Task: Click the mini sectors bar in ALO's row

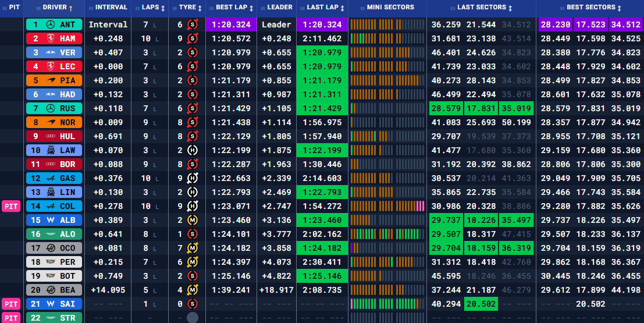Action: tap(387, 234)
